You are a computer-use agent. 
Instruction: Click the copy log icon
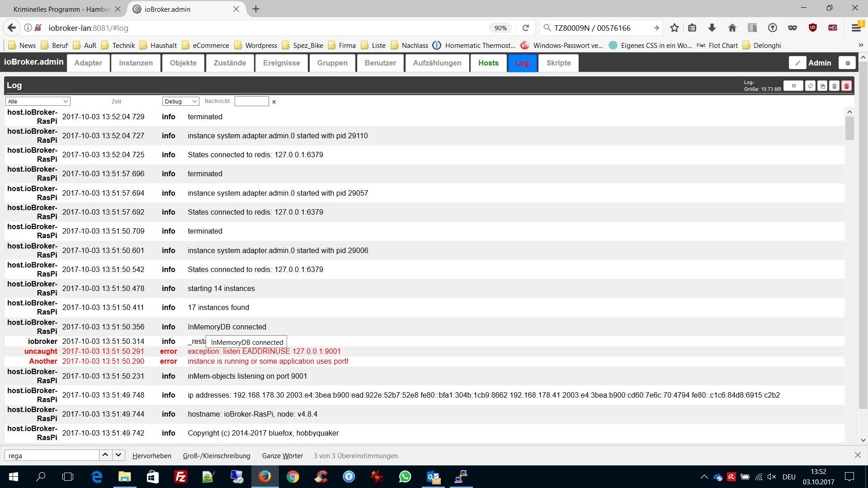pyautogui.click(x=822, y=86)
